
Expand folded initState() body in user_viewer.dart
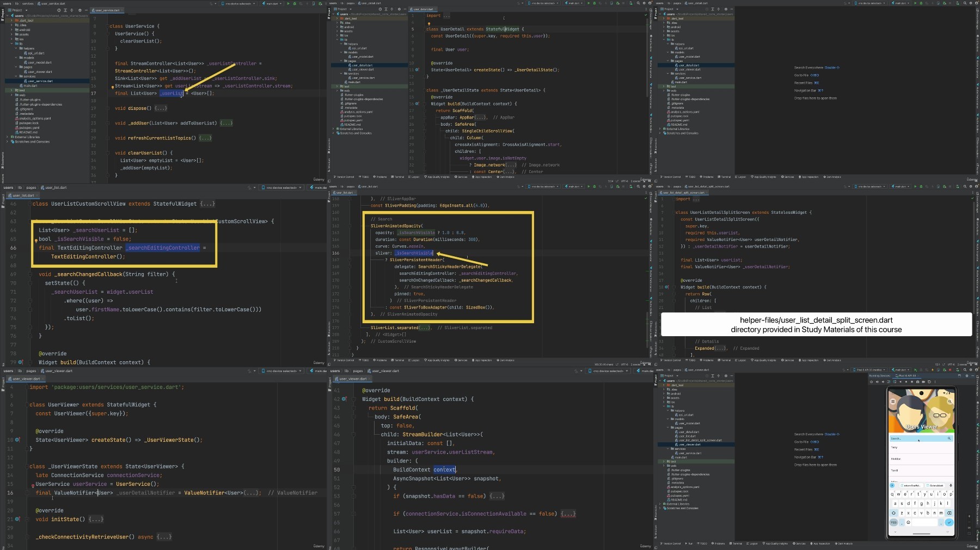coord(96,520)
